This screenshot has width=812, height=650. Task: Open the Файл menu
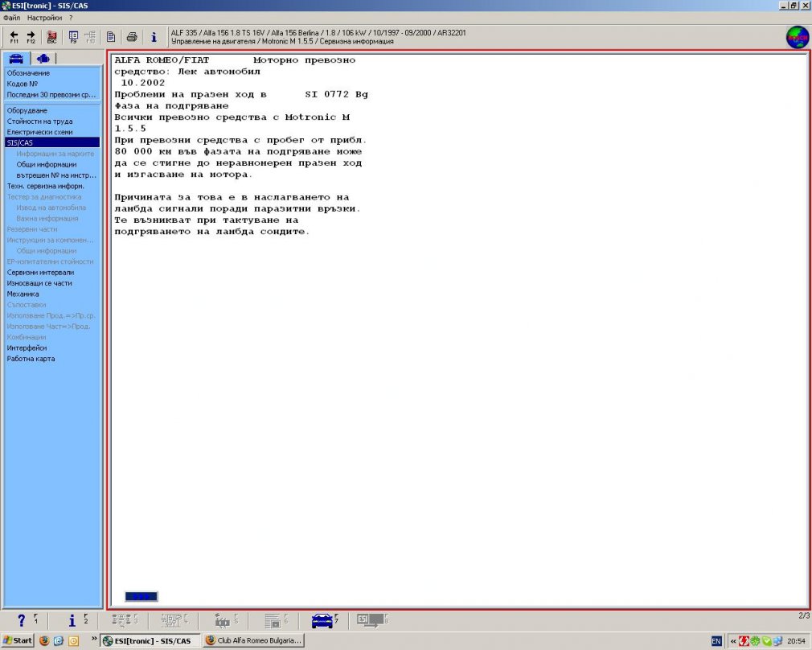pos(11,17)
